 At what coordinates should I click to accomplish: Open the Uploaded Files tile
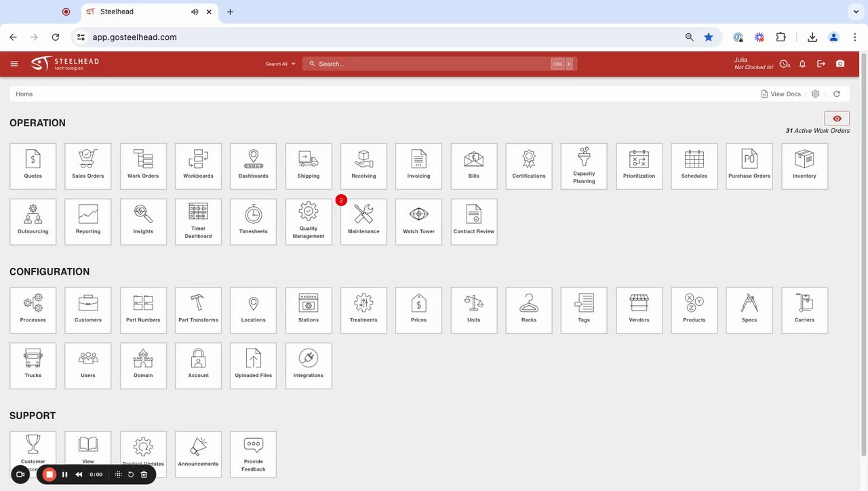coord(254,366)
